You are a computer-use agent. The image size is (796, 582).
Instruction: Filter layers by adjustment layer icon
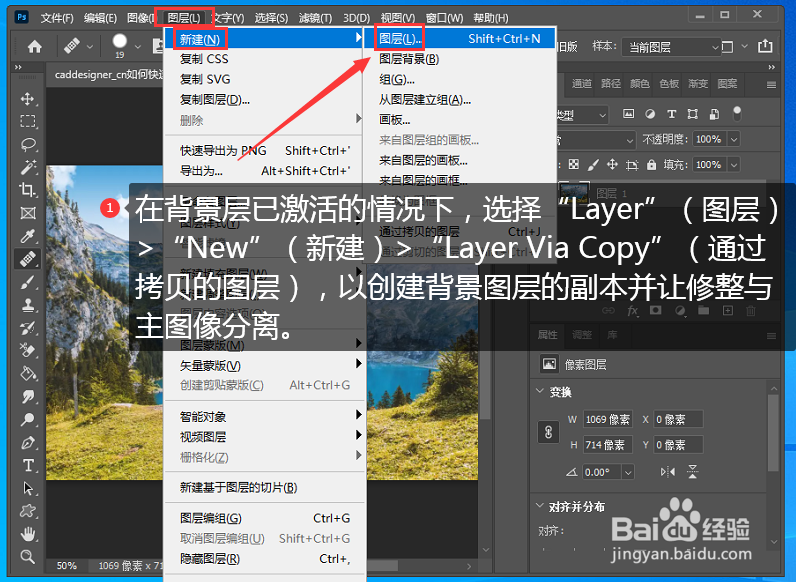[650, 114]
